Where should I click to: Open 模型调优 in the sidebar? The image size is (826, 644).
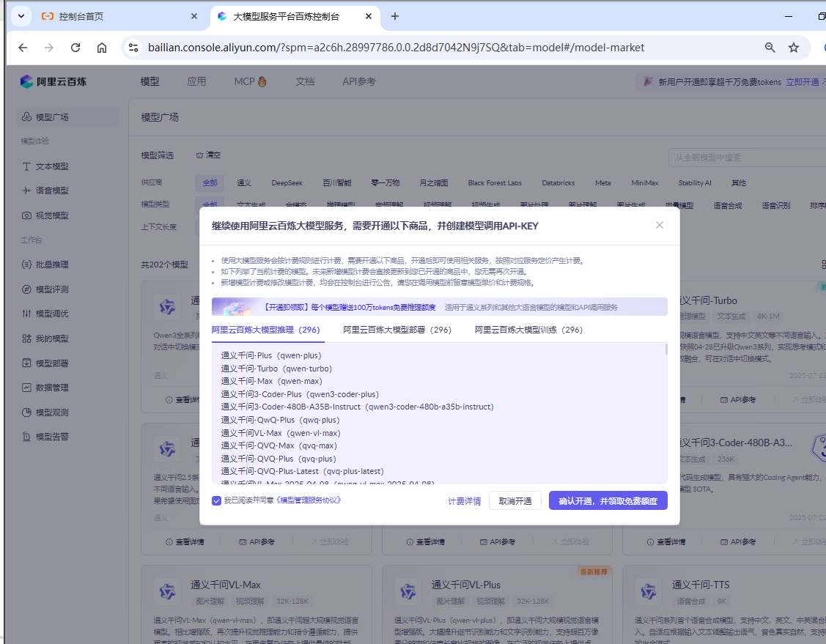pos(45,314)
